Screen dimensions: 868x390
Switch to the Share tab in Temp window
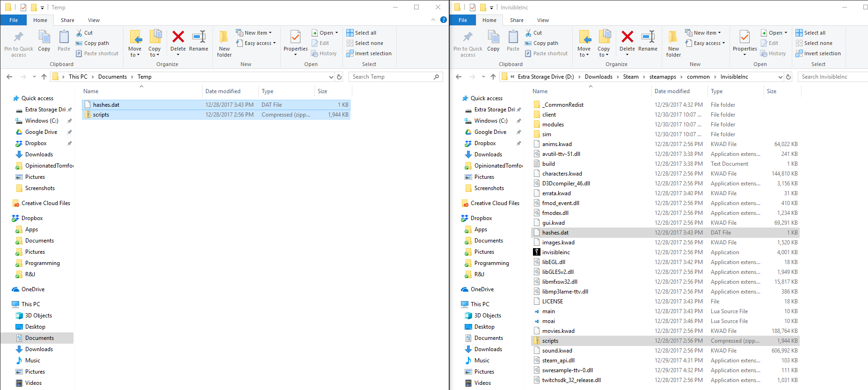[x=67, y=20]
